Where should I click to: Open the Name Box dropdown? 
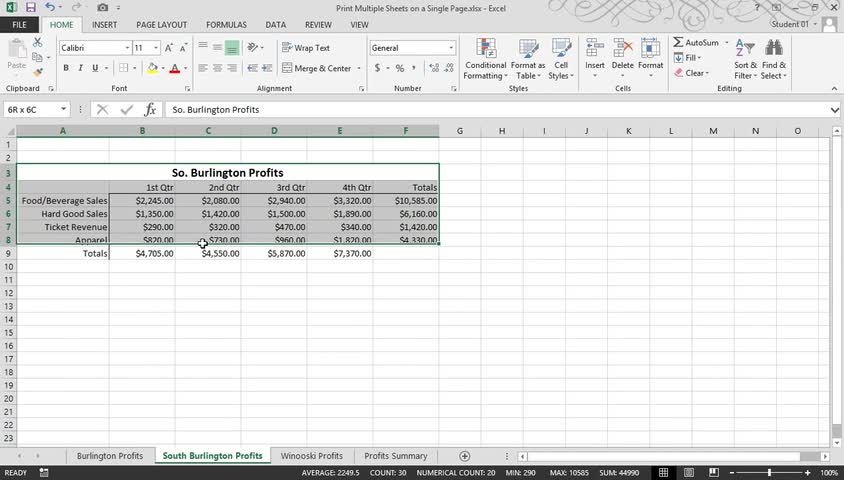(x=64, y=109)
